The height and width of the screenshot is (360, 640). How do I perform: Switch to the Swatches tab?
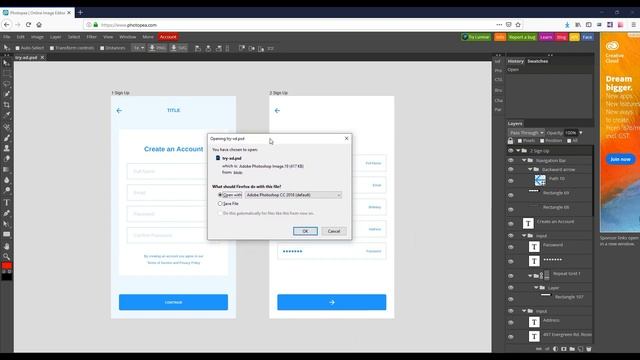pyautogui.click(x=538, y=61)
